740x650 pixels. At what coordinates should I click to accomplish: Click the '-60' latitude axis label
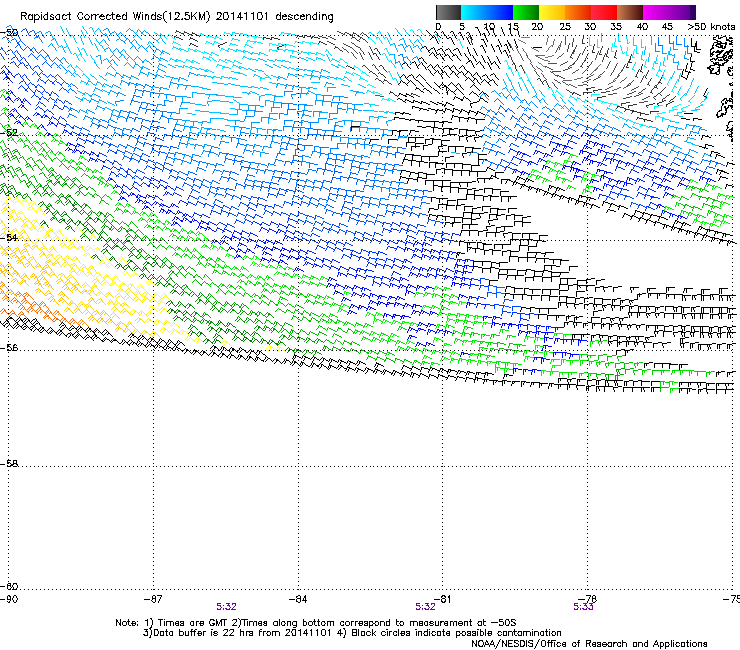coord(9,587)
